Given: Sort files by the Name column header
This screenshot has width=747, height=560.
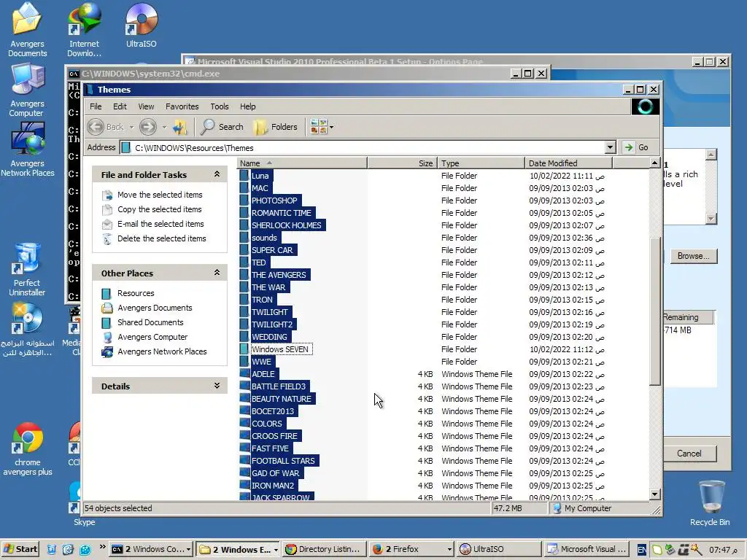Looking at the screenshot, I should click(x=302, y=163).
